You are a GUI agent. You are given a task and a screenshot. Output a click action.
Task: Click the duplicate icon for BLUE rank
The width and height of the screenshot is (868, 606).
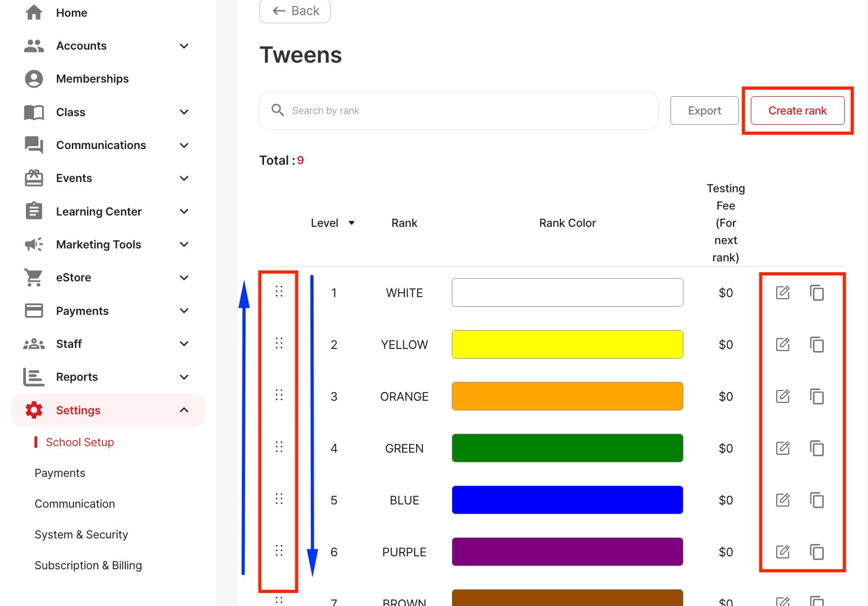click(817, 500)
